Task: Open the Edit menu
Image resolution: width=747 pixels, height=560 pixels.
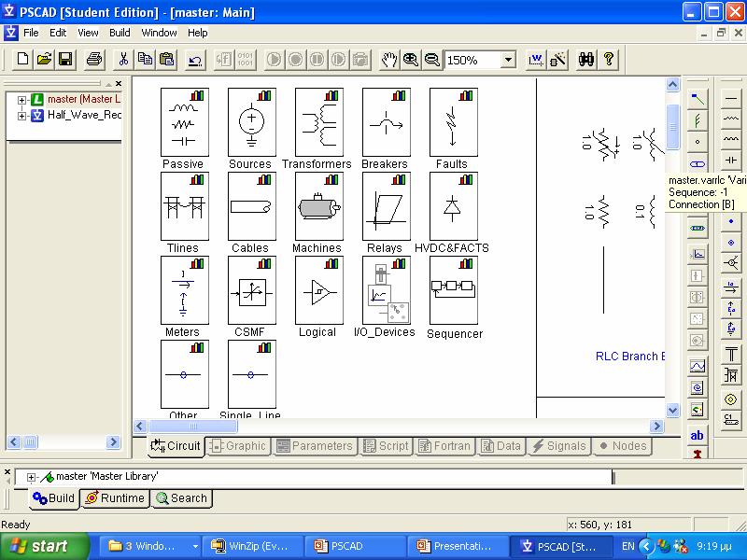Action: (58, 33)
